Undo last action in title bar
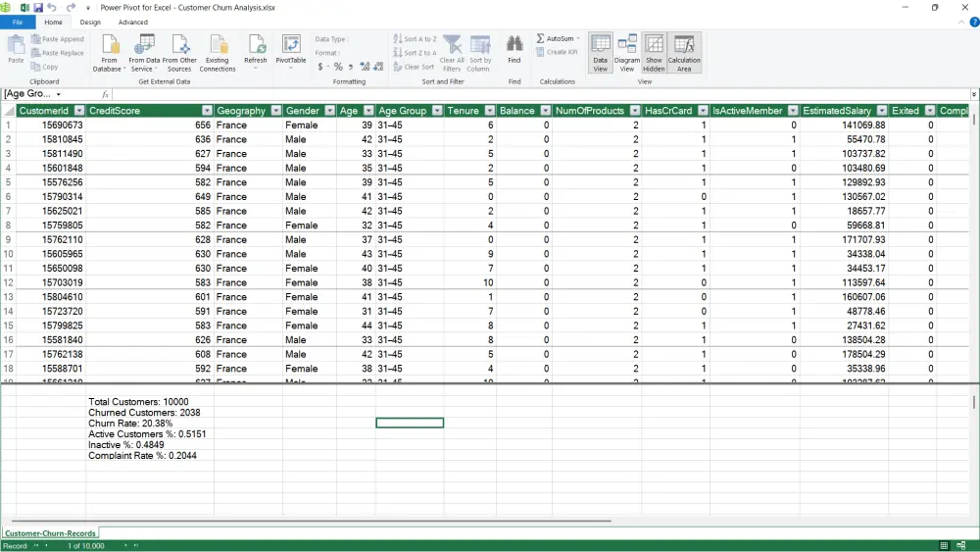This screenshot has height=552, width=980. (x=53, y=8)
